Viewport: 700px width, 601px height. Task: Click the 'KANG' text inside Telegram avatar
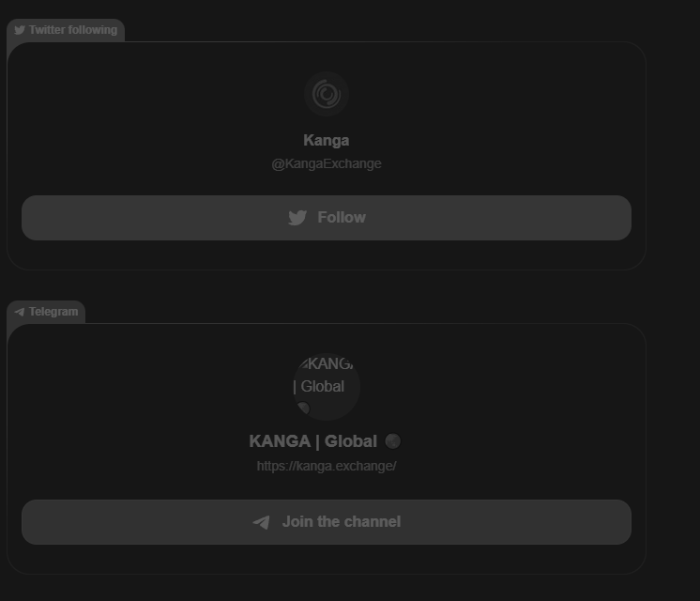click(x=329, y=363)
